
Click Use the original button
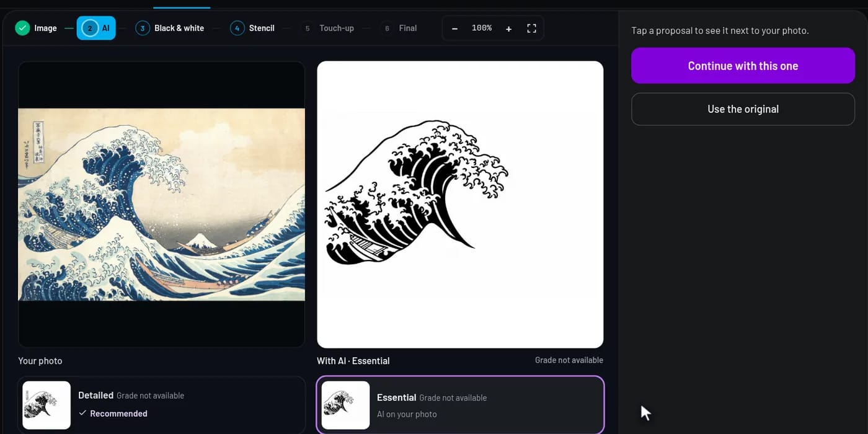[x=743, y=109]
